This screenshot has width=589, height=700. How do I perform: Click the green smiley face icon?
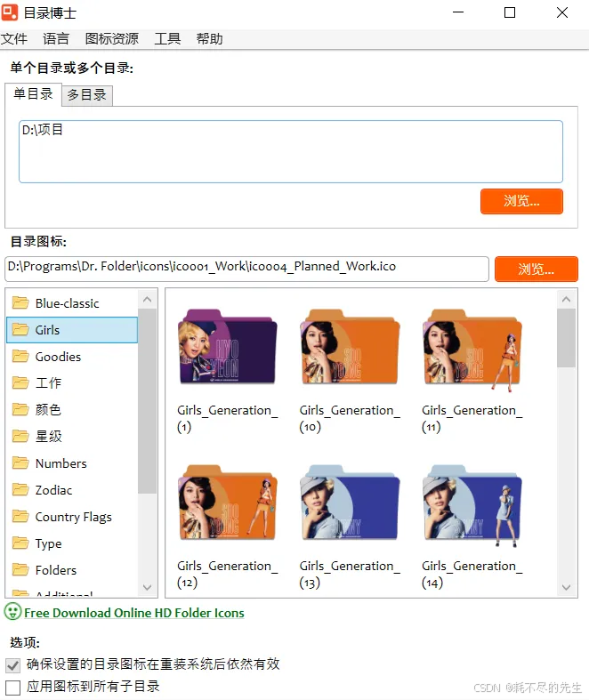coord(12,612)
